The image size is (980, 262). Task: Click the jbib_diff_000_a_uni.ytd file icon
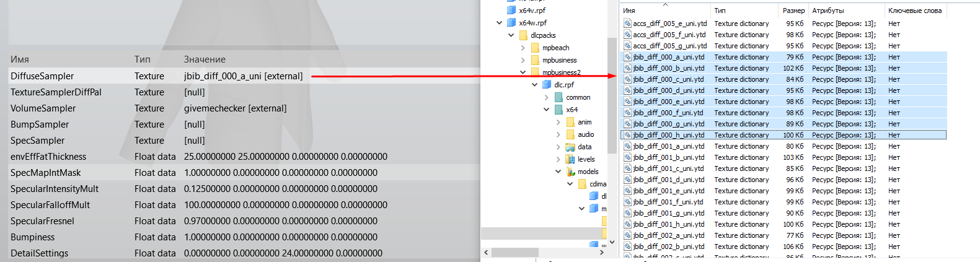(x=627, y=57)
